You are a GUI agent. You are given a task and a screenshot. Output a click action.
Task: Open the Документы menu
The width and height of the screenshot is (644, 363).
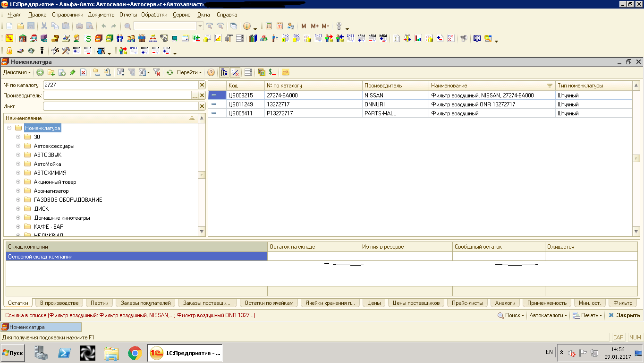point(102,15)
